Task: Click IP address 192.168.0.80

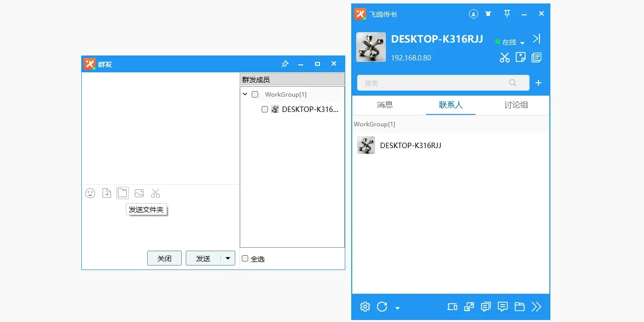Action: 411,57
